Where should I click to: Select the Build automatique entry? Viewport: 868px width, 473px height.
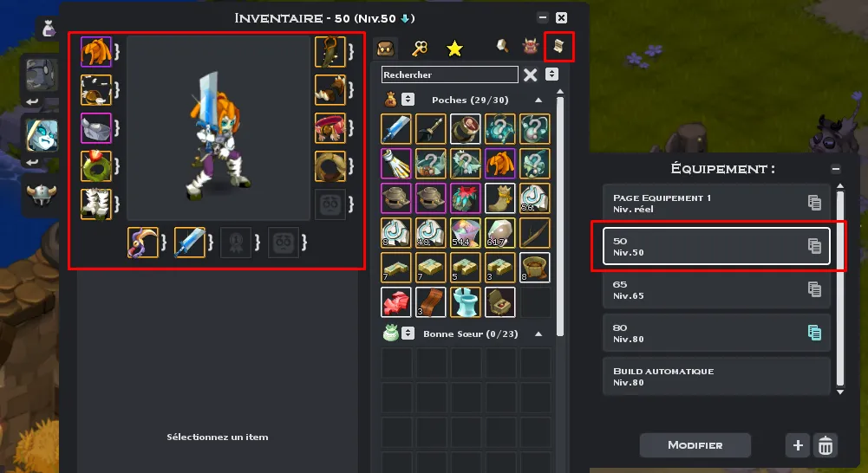[716, 376]
